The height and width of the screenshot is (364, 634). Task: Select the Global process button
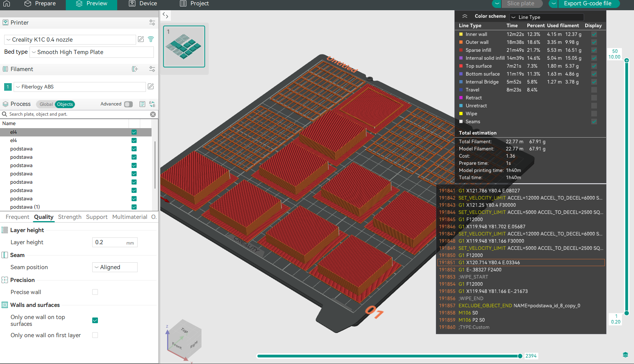coord(46,104)
